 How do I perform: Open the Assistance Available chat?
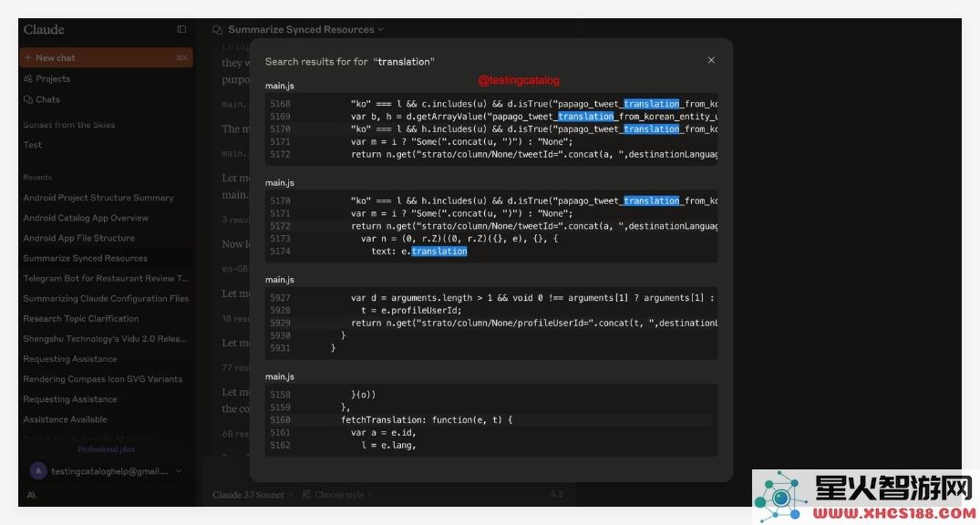pyautogui.click(x=65, y=419)
